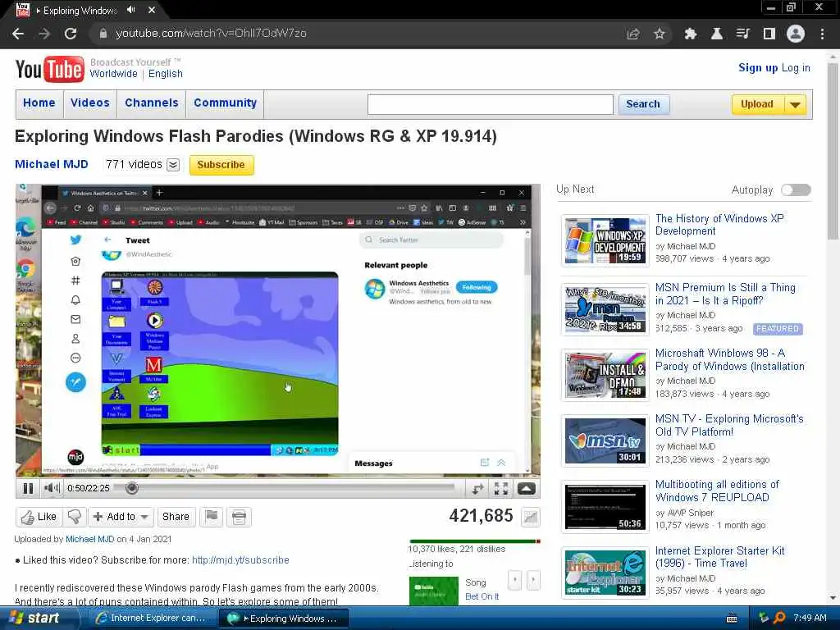Open the share page icon in address bar
The width and height of the screenshot is (840, 630).
point(633,34)
